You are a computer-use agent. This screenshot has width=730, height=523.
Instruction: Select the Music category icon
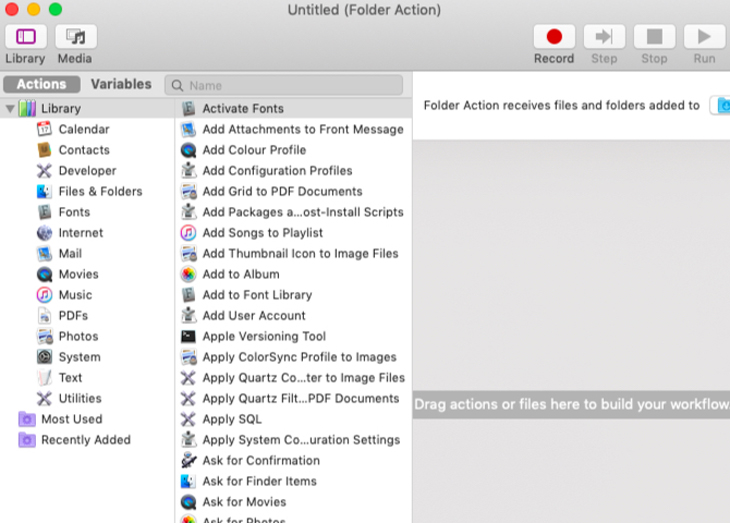[44, 295]
